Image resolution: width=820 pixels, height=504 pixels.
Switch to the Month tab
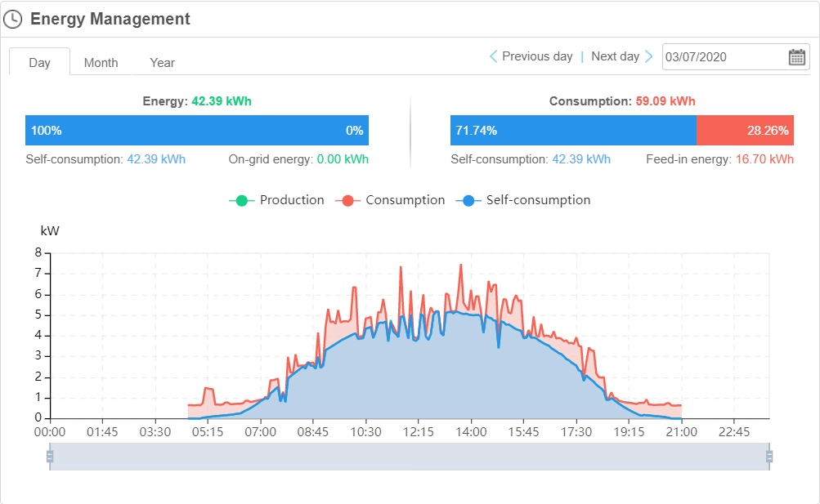click(x=101, y=63)
